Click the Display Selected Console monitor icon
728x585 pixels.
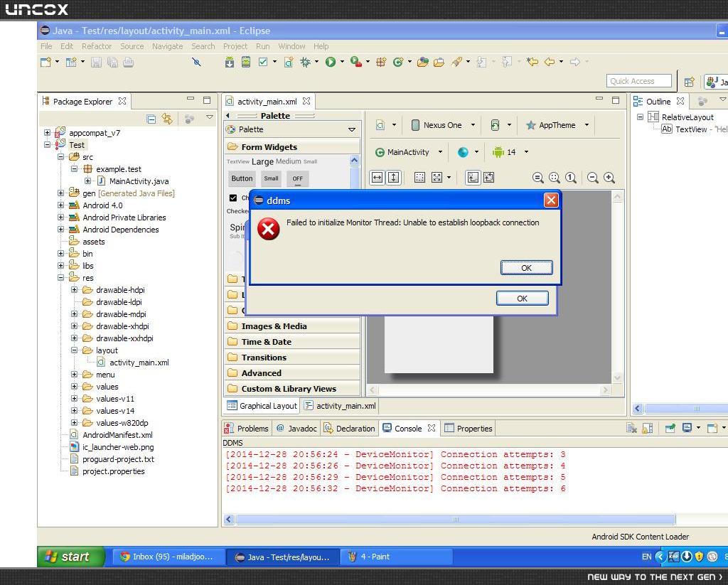(687, 428)
